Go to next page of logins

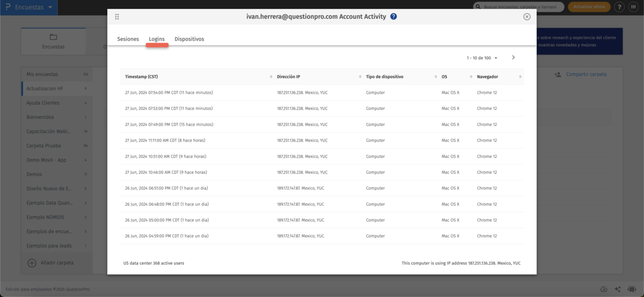click(514, 57)
